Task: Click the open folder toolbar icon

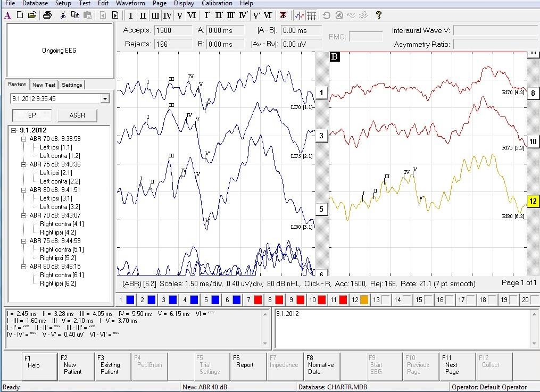Action: [32, 15]
